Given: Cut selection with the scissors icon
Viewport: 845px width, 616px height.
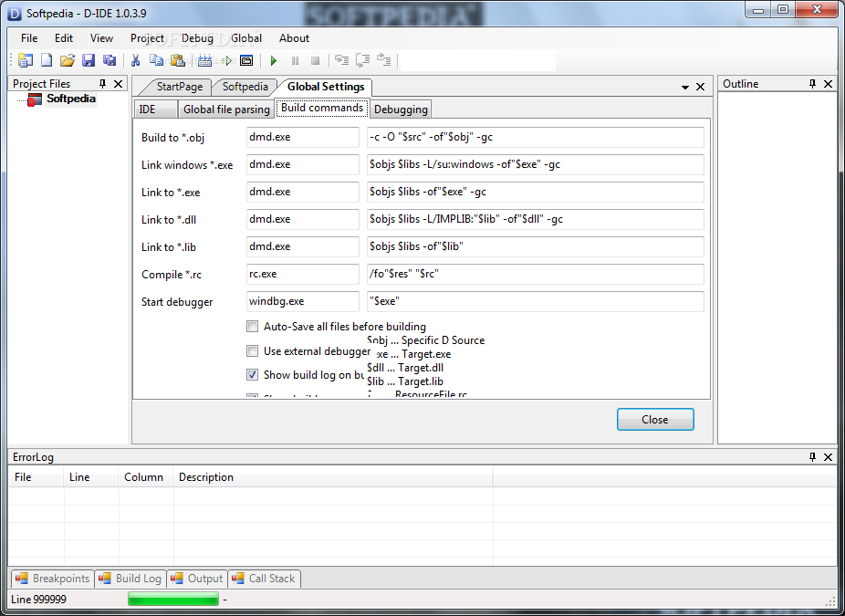Looking at the screenshot, I should [x=135, y=60].
